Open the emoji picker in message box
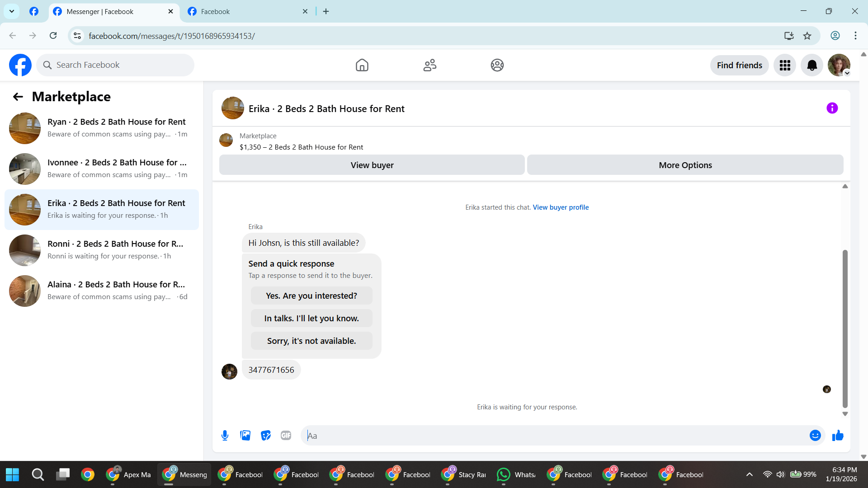The image size is (868, 488). coord(815,436)
